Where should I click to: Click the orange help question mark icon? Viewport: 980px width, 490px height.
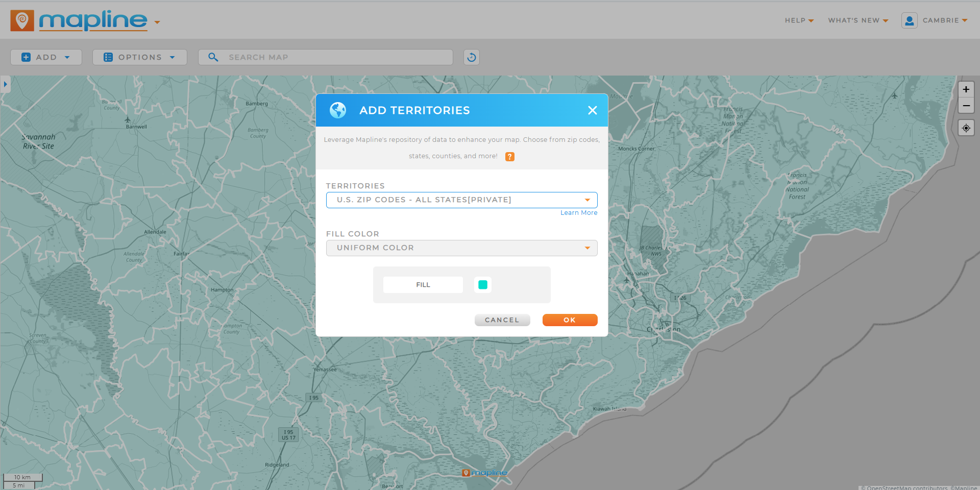(x=509, y=157)
